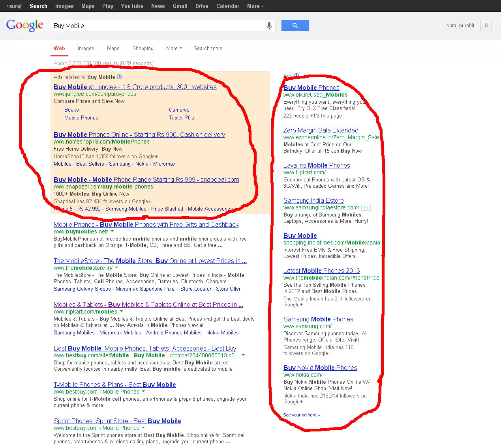Image resolution: width=501 pixels, height=448 pixels.
Task: Click the Google logo
Action: (x=25, y=26)
